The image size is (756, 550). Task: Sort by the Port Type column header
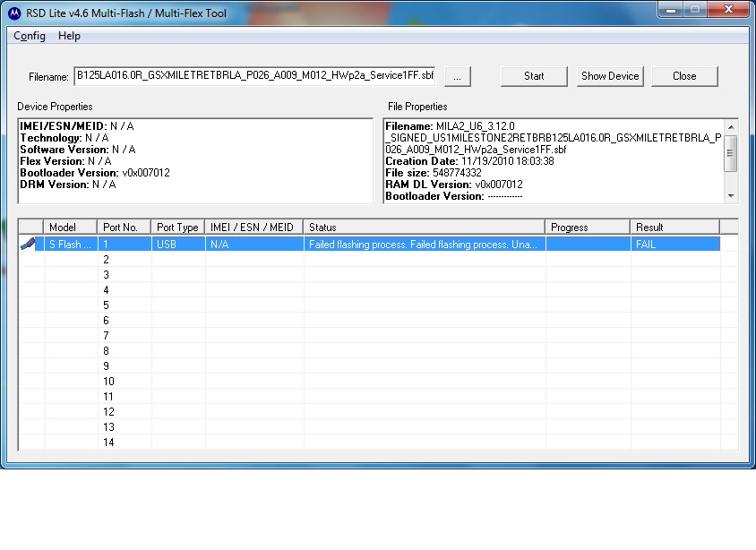pyautogui.click(x=178, y=227)
